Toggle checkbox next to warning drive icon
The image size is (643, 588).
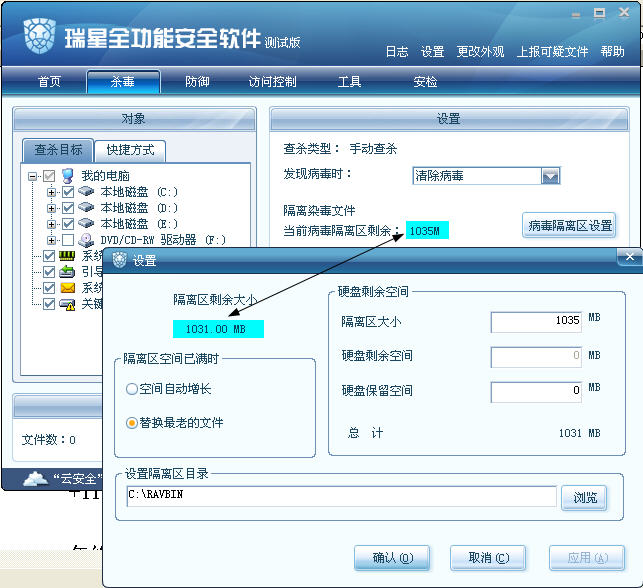[x=49, y=304]
